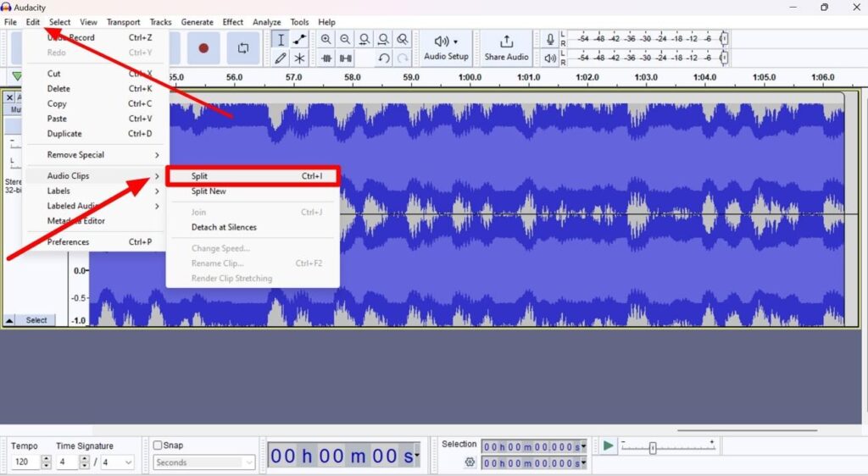Click Trim audio outside selection icon

[326, 58]
